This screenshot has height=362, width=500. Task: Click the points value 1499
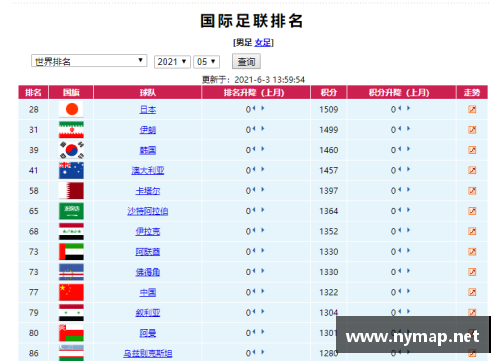click(329, 130)
